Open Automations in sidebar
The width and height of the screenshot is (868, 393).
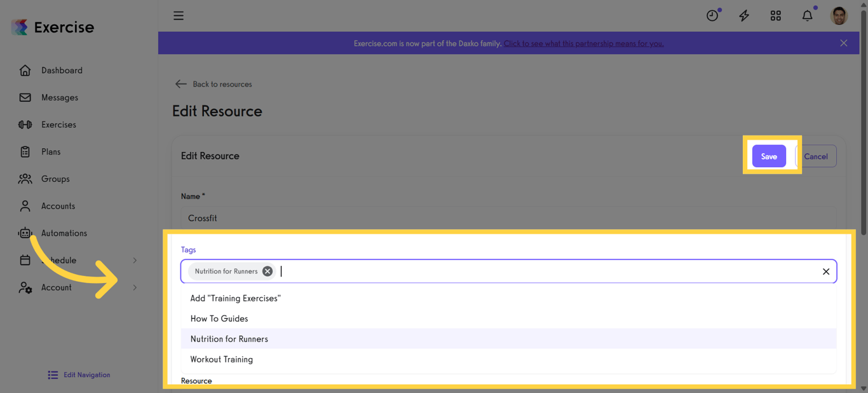coord(64,233)
